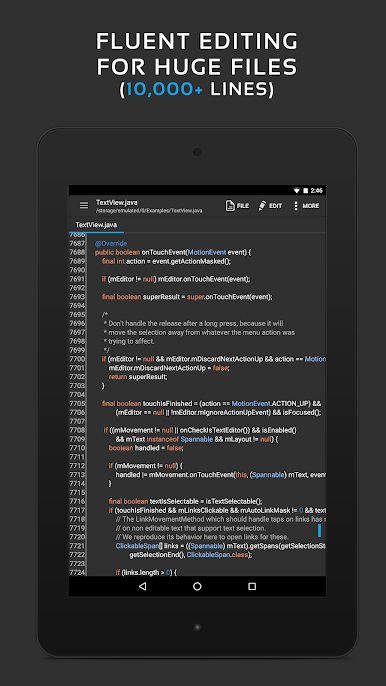Click line number 7716

point(77,501)
